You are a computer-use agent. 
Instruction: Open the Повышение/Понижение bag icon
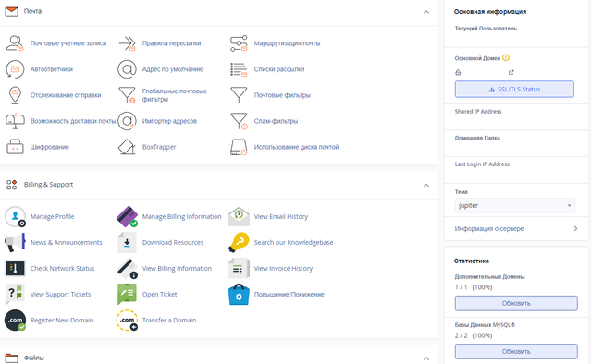pyautogui.click(x=239, y=294)
